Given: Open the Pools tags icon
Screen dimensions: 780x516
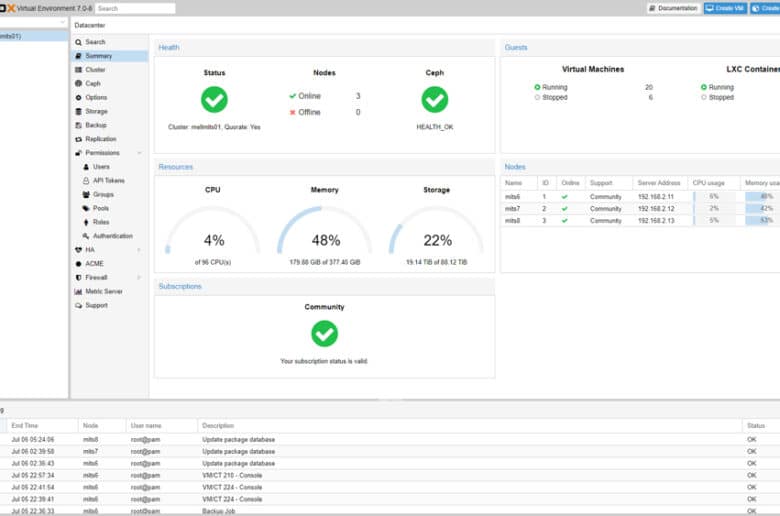Looking at the screenshot, I should (x=86, y=208).
